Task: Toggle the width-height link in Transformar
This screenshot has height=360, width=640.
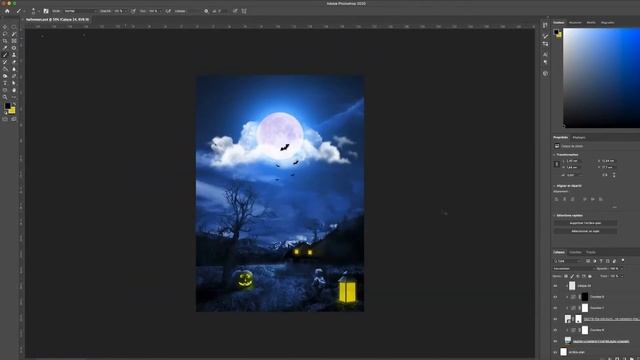Action: click(x=557, y=164)
